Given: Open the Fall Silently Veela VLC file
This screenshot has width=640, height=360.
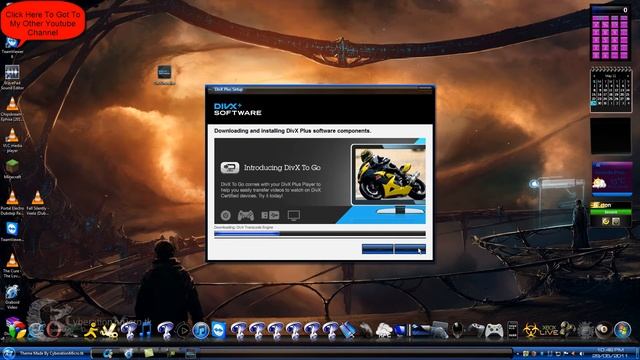Looking at the screenshot, I should coord(37,202).
